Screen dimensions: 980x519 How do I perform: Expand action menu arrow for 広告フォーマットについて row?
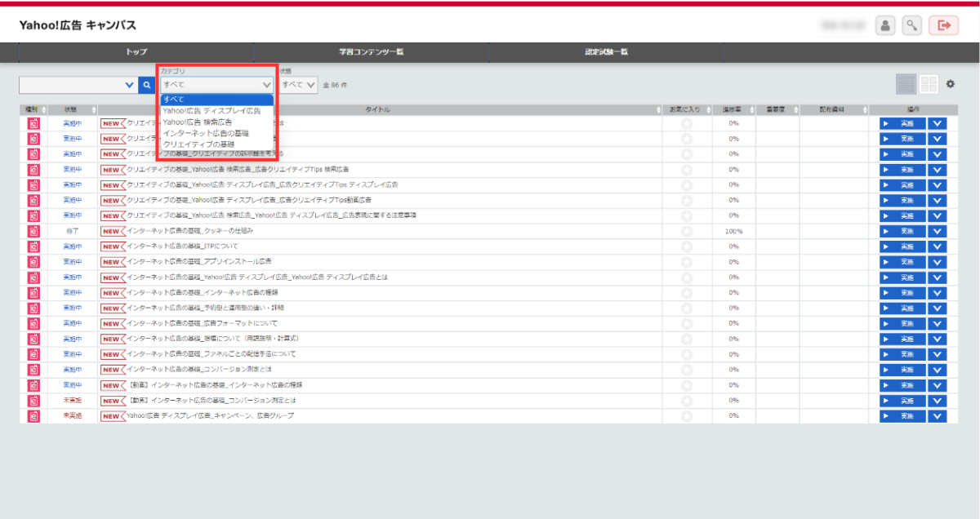click(x=938, y=323)
